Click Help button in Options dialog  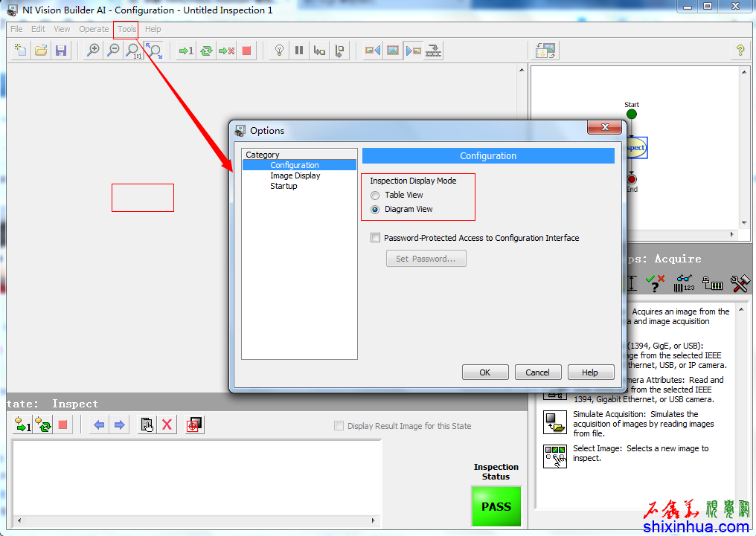[590, 372]
